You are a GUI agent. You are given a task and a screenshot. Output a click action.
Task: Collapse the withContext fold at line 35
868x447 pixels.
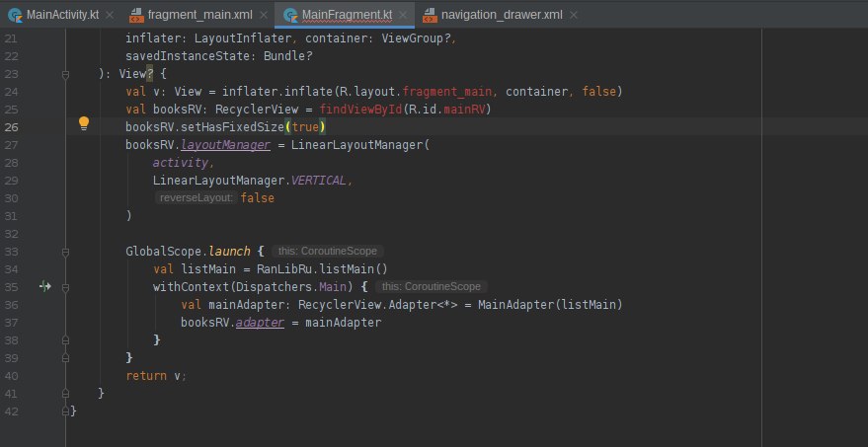pos(65,287)
